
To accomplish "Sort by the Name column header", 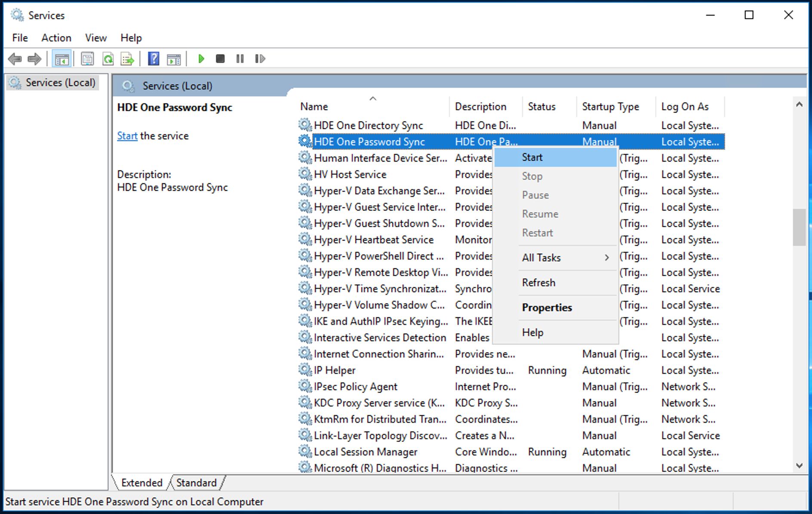I will tap(373, 106).
